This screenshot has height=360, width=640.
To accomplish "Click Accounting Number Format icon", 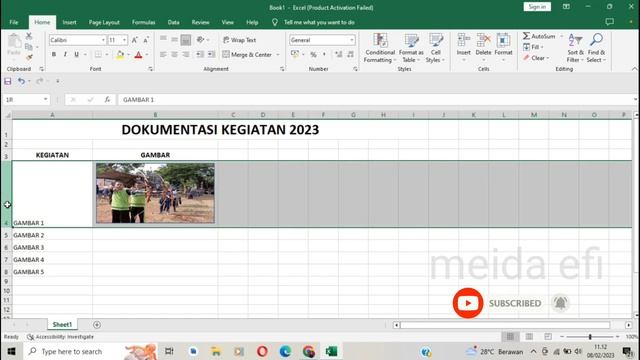I will 295,54.
